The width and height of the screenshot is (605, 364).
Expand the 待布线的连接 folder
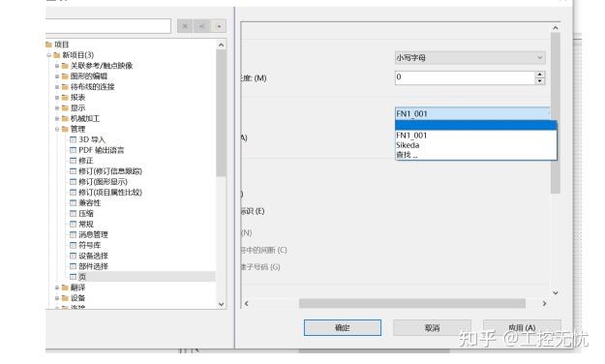pyautogui.click(x=57, y=87)
